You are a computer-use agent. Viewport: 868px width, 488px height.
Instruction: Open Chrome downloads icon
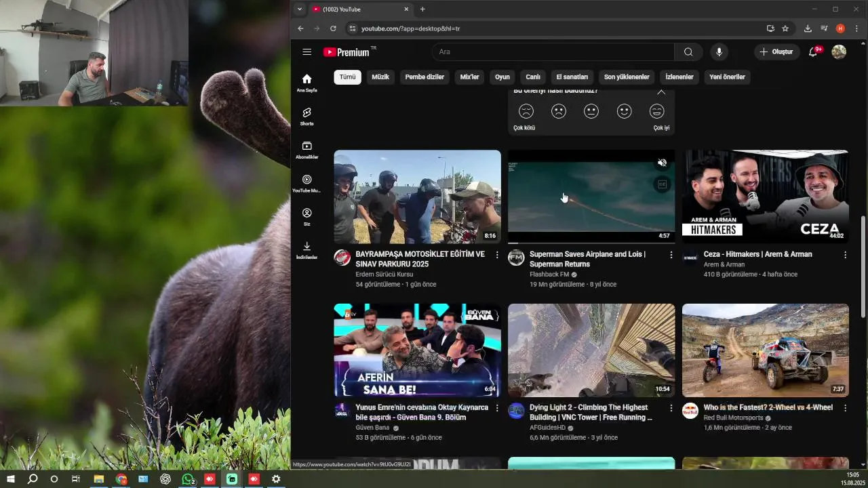pyautogui.click(x=808, y=28)
